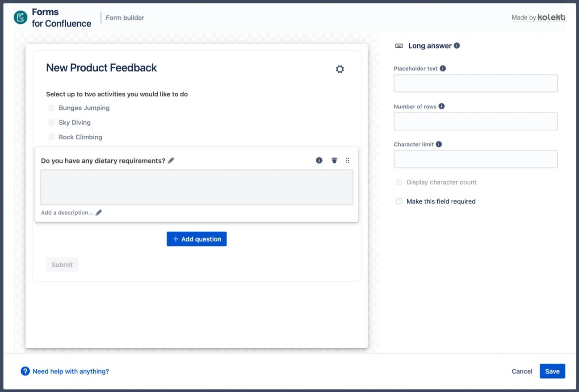
Task: View the Placeholder text info tooltip
Action: [442, 68]
